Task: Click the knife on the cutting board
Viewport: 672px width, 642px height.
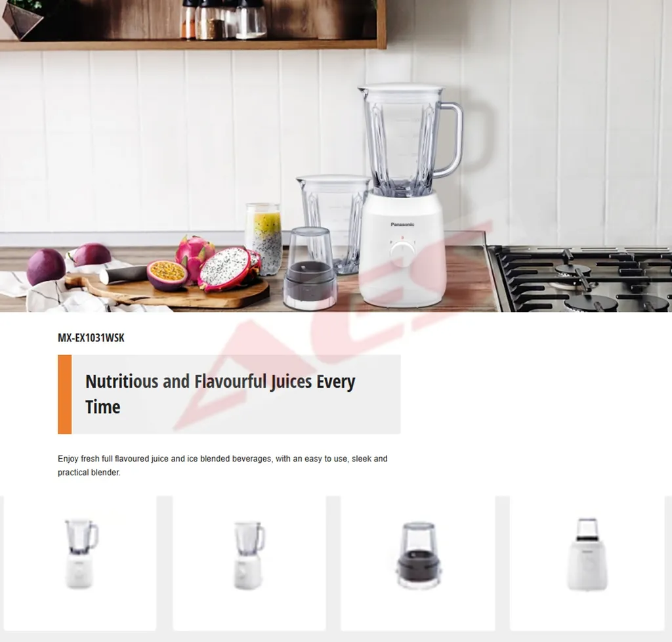Action: click(x=124, y=274)
